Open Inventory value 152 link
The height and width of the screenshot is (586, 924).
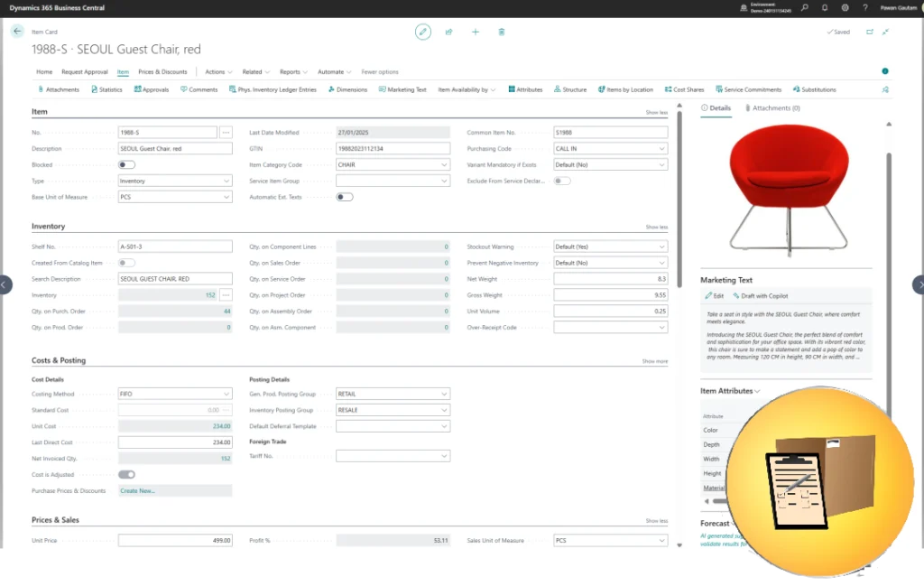[210, 294]
